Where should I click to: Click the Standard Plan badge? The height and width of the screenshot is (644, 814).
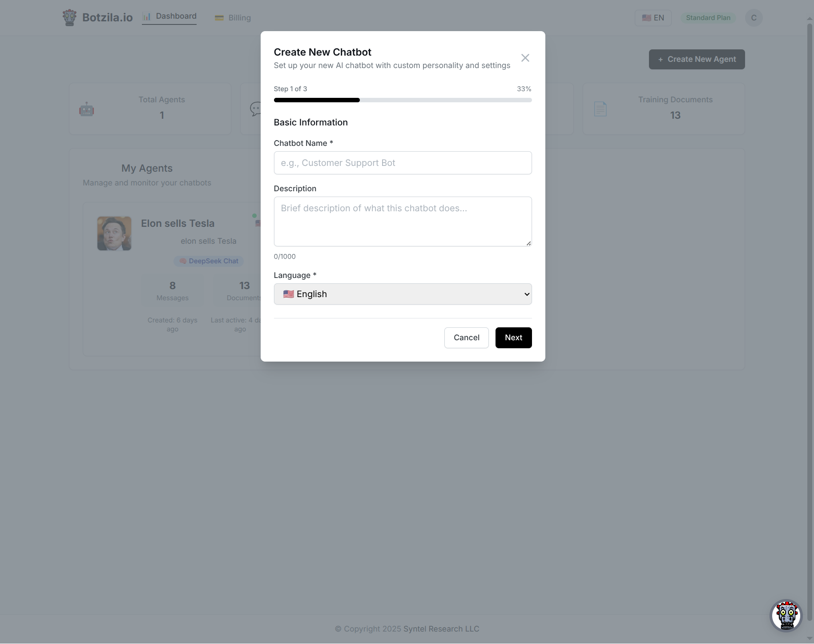tap(708, 18)
